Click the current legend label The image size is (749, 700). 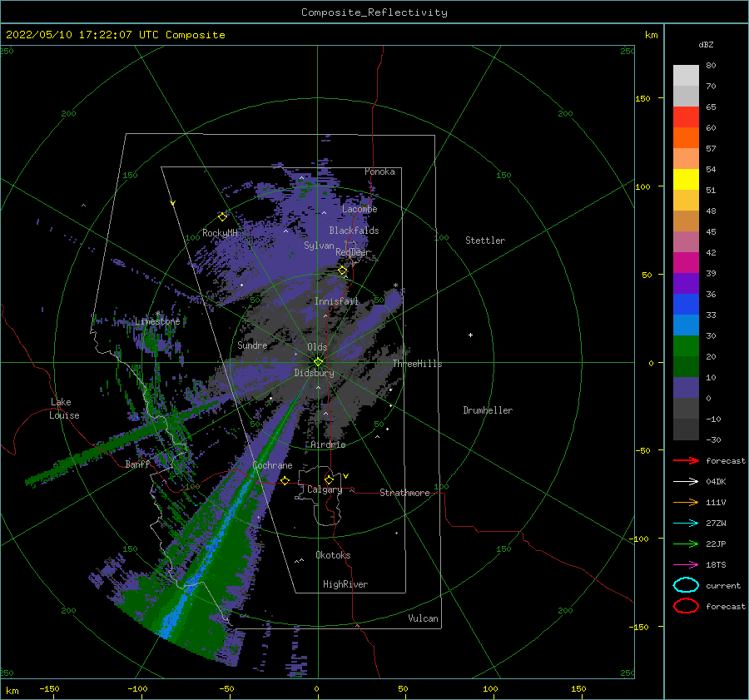[723, 585]
